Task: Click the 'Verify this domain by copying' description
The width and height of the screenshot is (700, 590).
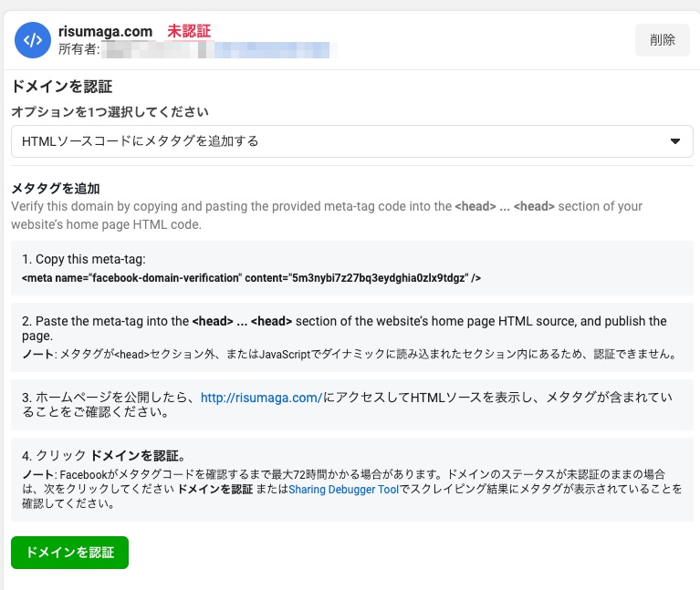Action: pyautogui.click(x=327, y=215)
